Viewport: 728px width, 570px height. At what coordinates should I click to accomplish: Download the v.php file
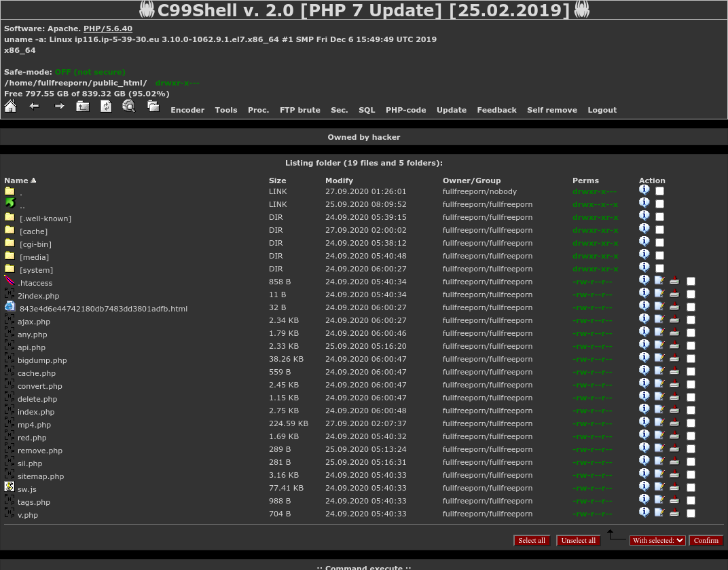[674, 512]
